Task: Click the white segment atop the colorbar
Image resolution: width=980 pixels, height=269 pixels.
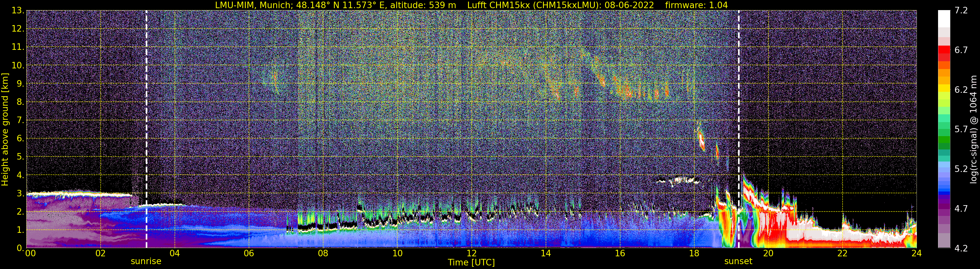Action: (x=944, y=19)
